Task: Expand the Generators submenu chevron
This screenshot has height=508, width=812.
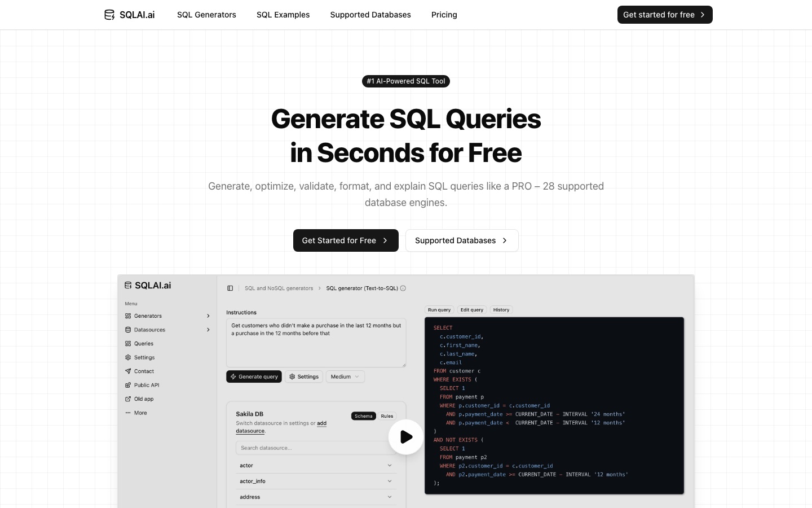Action: (208, 316)
